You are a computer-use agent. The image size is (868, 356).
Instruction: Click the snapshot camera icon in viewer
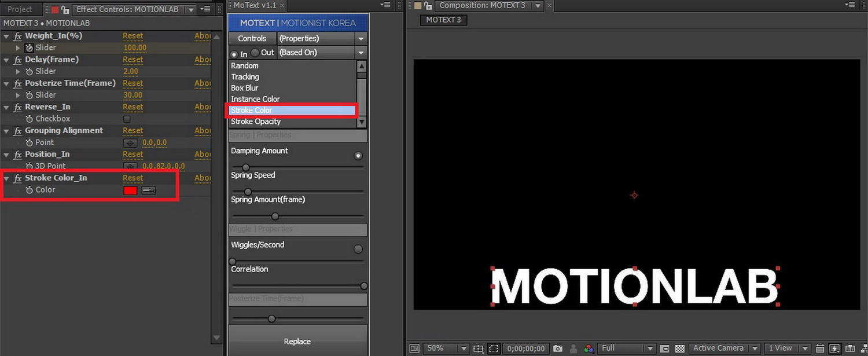[x=557, y=348]
